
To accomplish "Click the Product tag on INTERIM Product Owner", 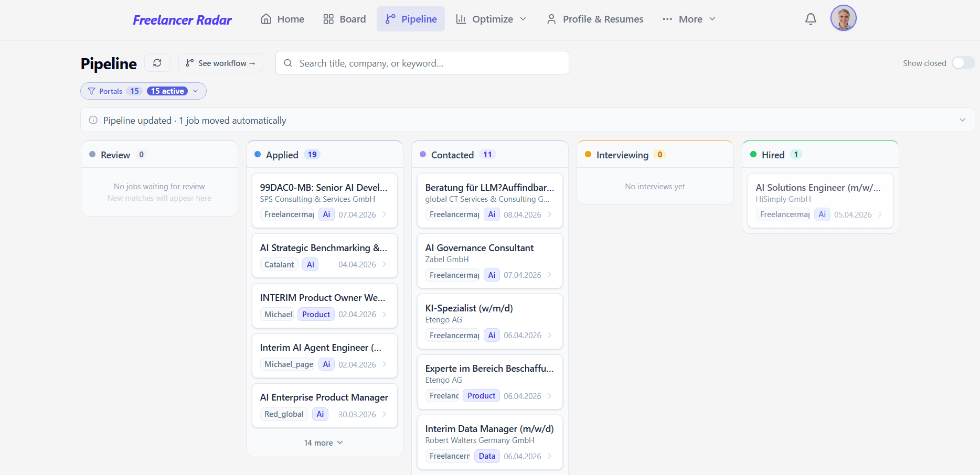I will [x=316, y=315].
